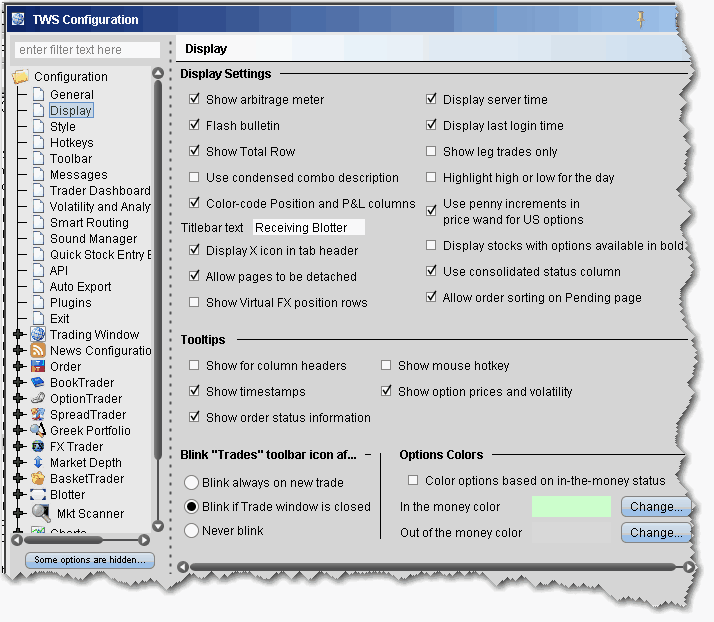Click the Messages page document icon
This screenshot has width=714, height=622.
39,174
